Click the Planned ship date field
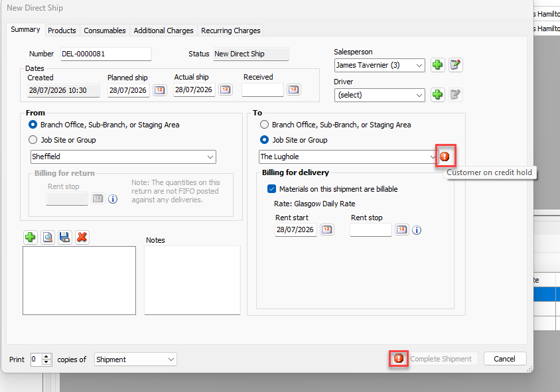This screenshot has width=560, height=392. pos(128,90)
